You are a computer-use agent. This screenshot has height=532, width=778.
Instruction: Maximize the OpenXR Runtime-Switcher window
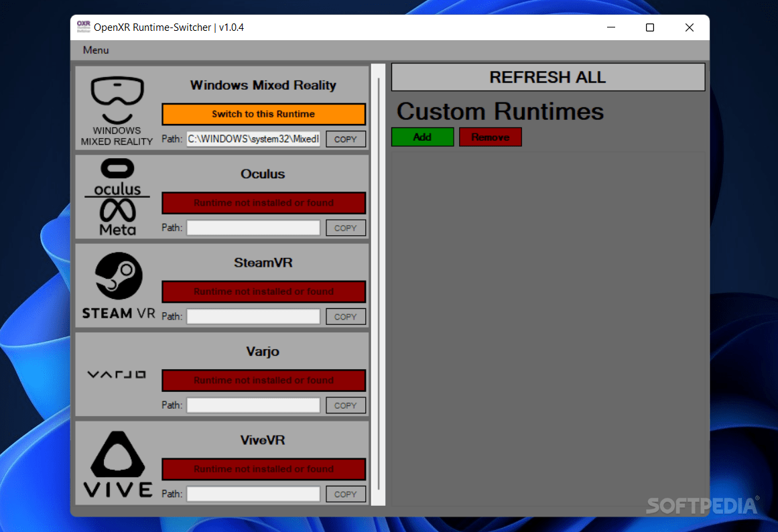pyautogui.click(x=650, y=27)
